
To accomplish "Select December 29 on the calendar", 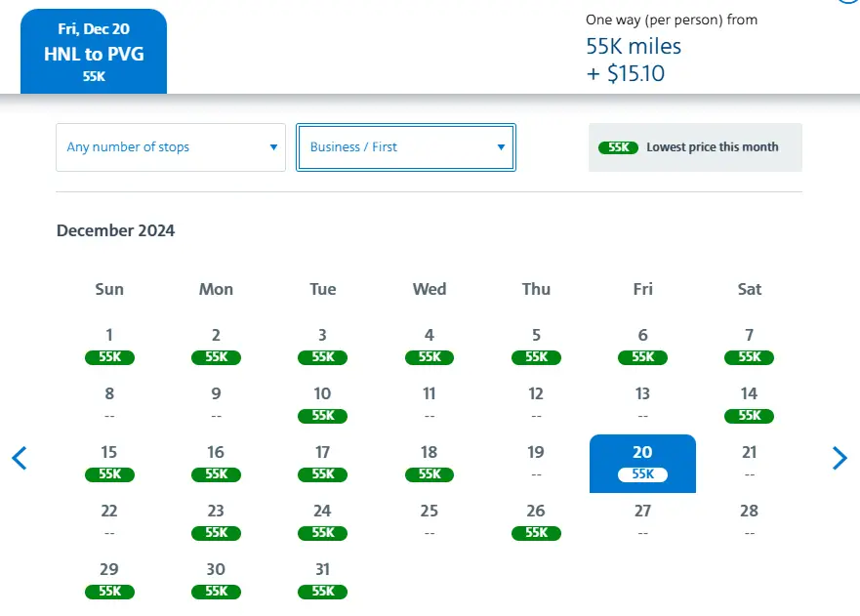I will point(109,580).
